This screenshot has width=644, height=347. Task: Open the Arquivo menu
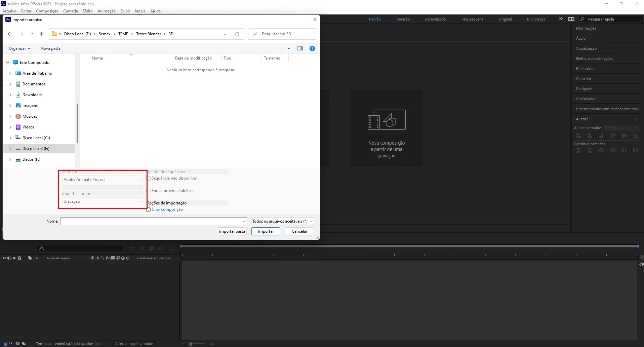pyautogui.click(x=9, y=11)
